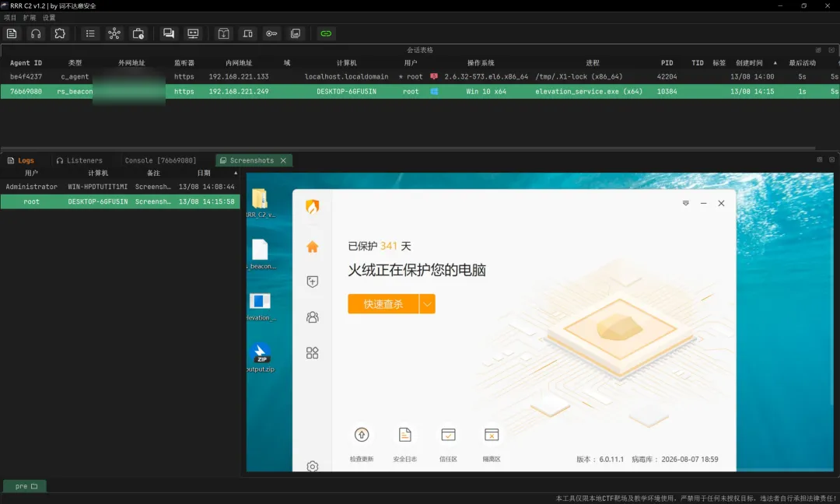Click elevation_service.exe (x64) process cell
Image resolution: width=840 pixels, height=504 pixels.
589,92
